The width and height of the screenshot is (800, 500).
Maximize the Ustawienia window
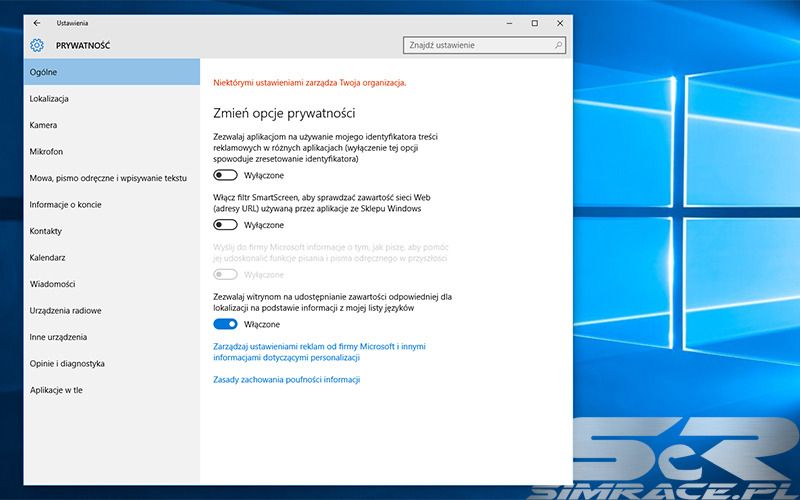click(534, 22)
